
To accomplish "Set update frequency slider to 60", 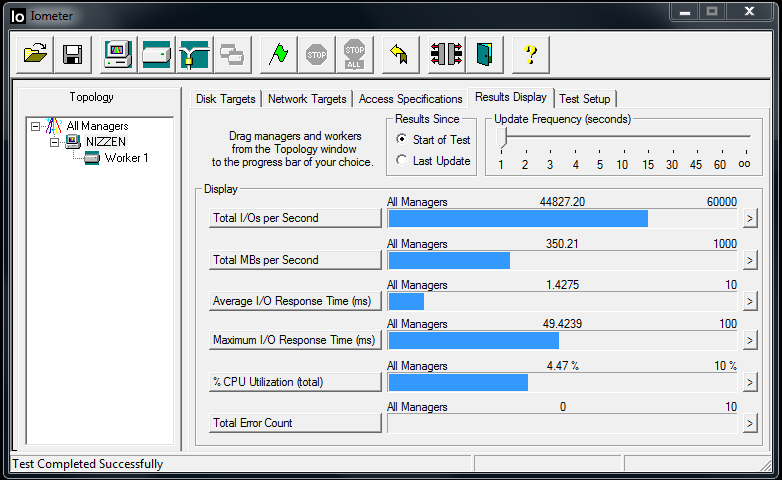I will coord(720,164).
